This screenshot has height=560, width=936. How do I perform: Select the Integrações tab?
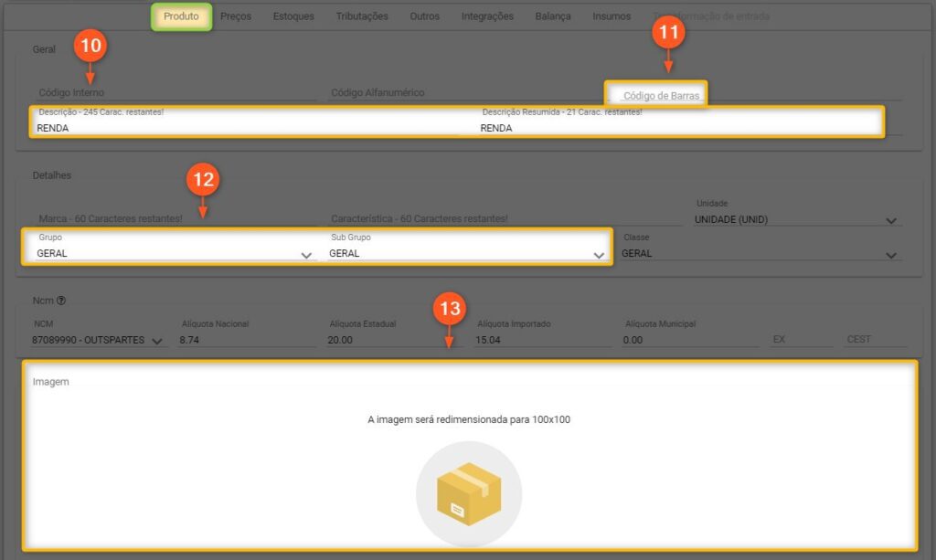(x=487, y=16)
